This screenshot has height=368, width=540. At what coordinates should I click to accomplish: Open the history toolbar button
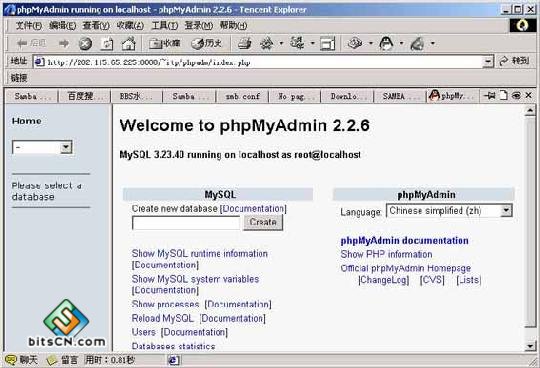[x=206, y=43]
